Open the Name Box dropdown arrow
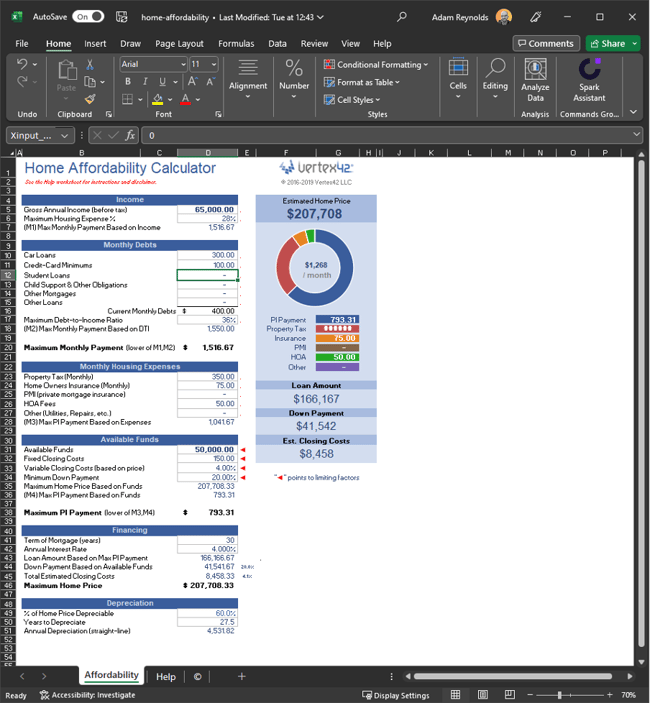 65,135
